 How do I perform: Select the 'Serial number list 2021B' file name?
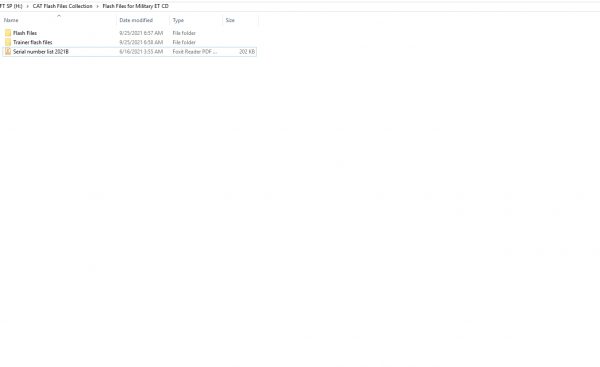pyautogui.click(x=41, y=51)
